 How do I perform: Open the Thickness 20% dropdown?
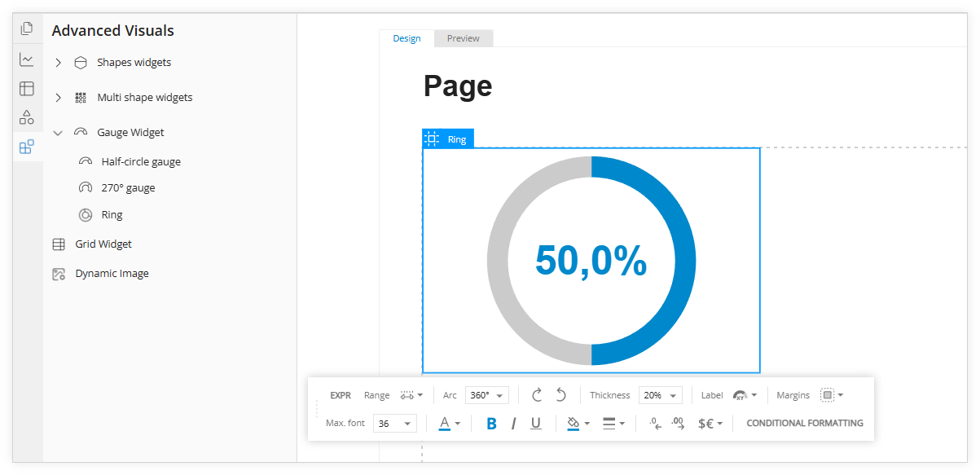(x=661, y=395)
